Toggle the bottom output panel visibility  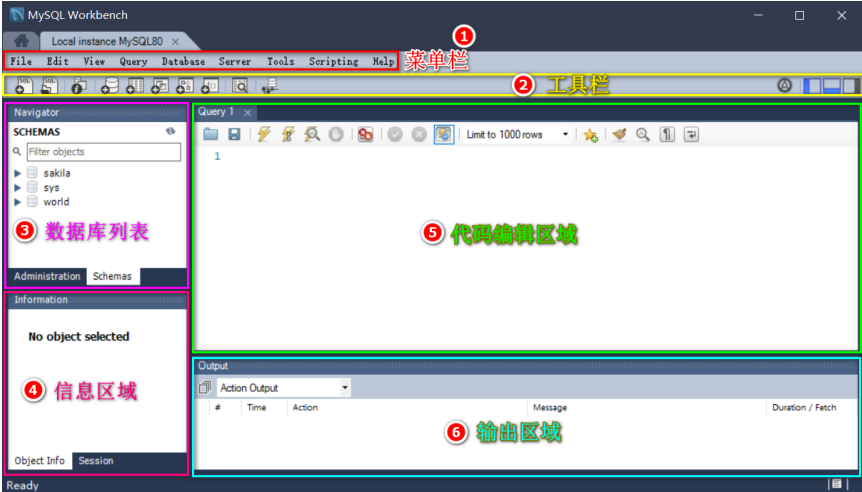tap(832, 85)
